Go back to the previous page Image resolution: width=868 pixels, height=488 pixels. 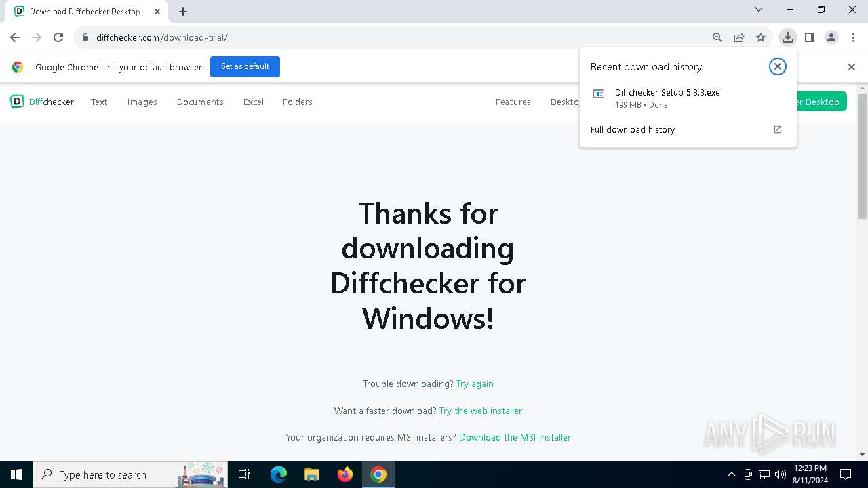point(15,37)
